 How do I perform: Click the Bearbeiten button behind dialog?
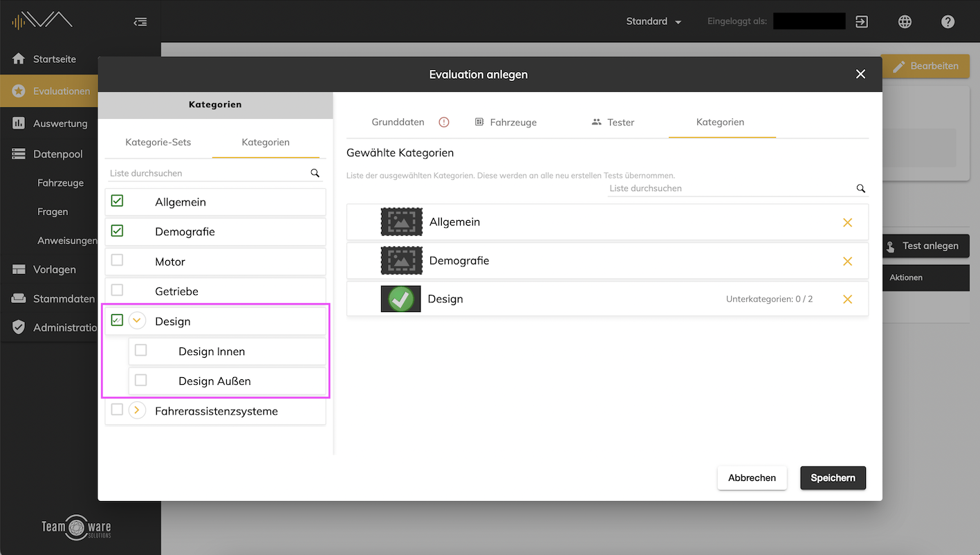tap(925, 66)
